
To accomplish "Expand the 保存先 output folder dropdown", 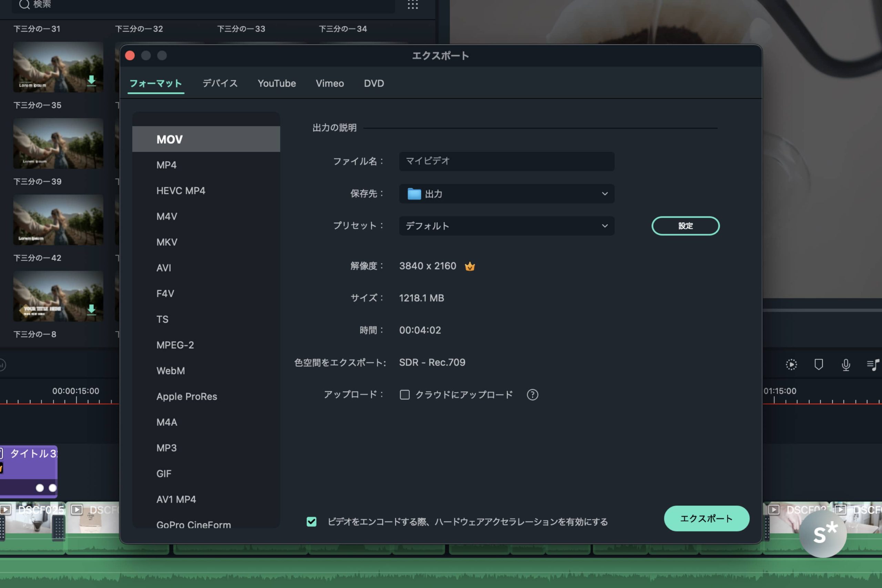I will point(506,194).
